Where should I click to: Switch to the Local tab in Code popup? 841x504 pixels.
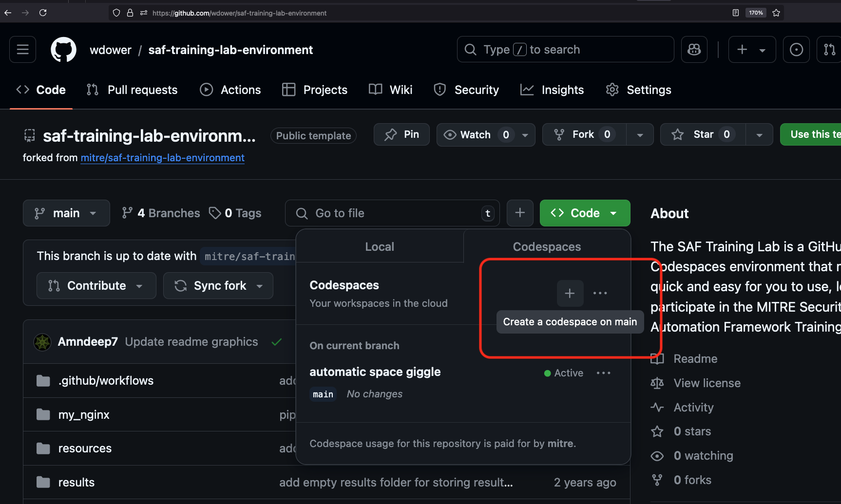(x=380, y=246)
